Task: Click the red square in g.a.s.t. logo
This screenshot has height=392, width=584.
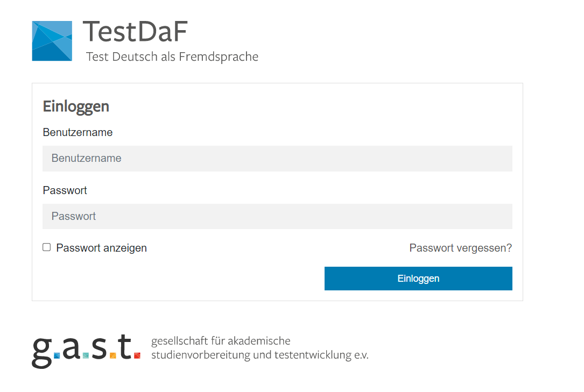Action: (x=137, y=355)
